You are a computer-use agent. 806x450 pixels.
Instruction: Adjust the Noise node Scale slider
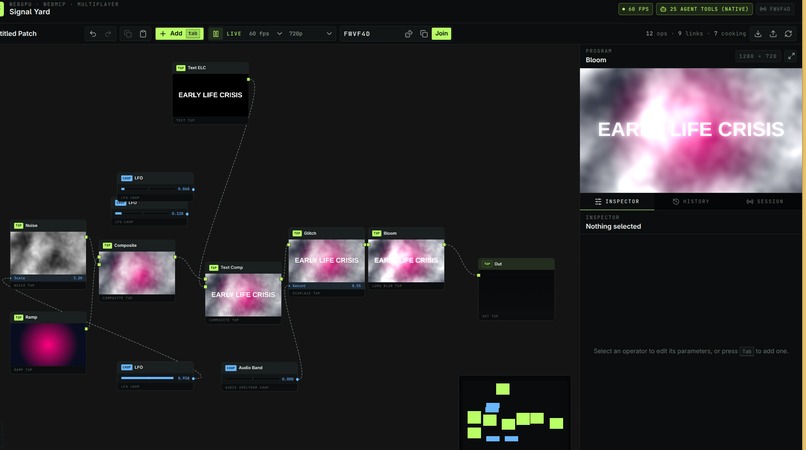[x=48, y=278]
